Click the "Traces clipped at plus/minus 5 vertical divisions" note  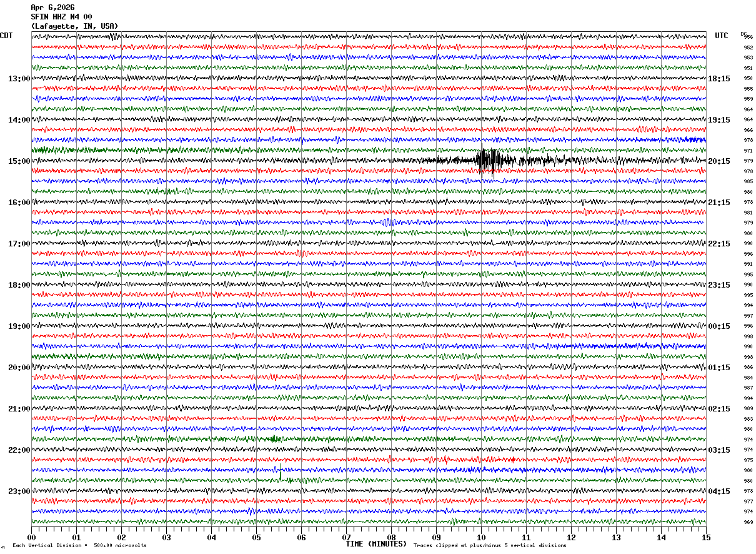tap(490, 546)
